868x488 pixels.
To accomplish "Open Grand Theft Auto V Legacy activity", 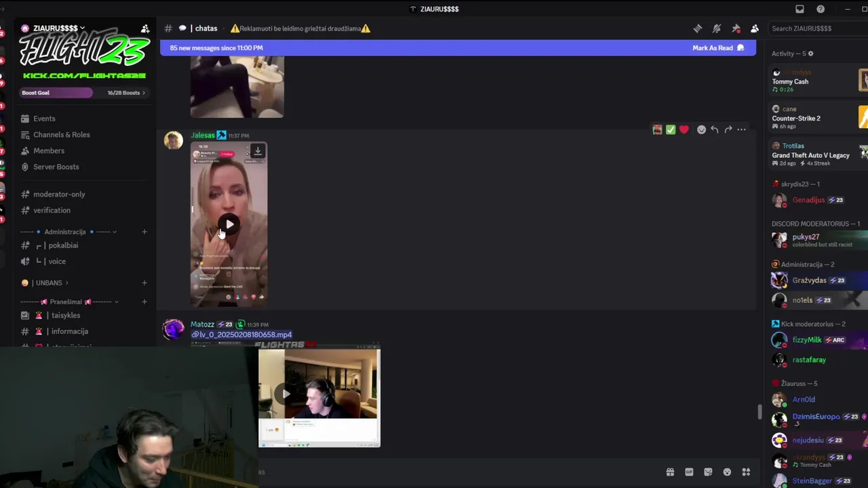I will 819,155.
